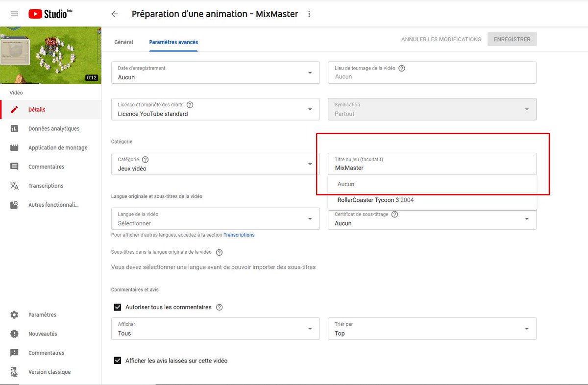Viewport: 588px width, 385px height.
Task: Click the Transcriptions translate icon
Action: coord(14,186)
